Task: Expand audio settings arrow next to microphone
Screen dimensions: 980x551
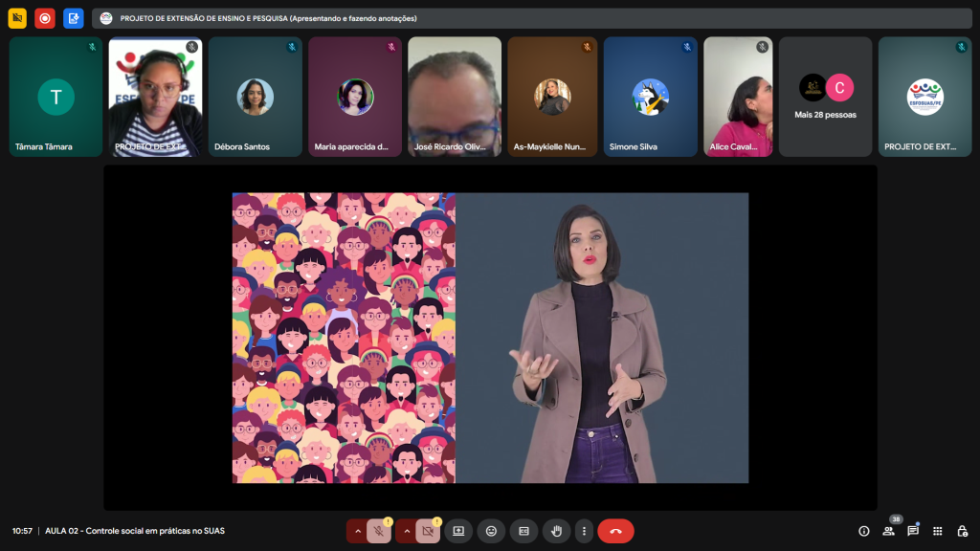Action: coord(357,531)
